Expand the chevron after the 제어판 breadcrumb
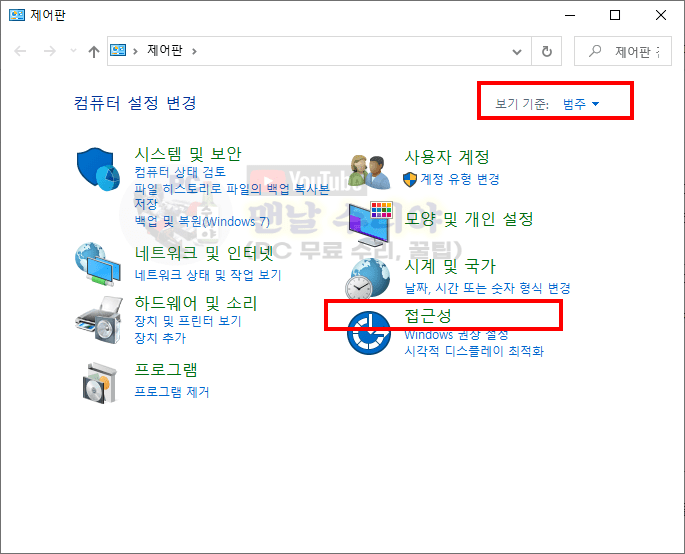The height and width of the screenshot is (554, 685). pyautogui.click(x=194, y=52)
